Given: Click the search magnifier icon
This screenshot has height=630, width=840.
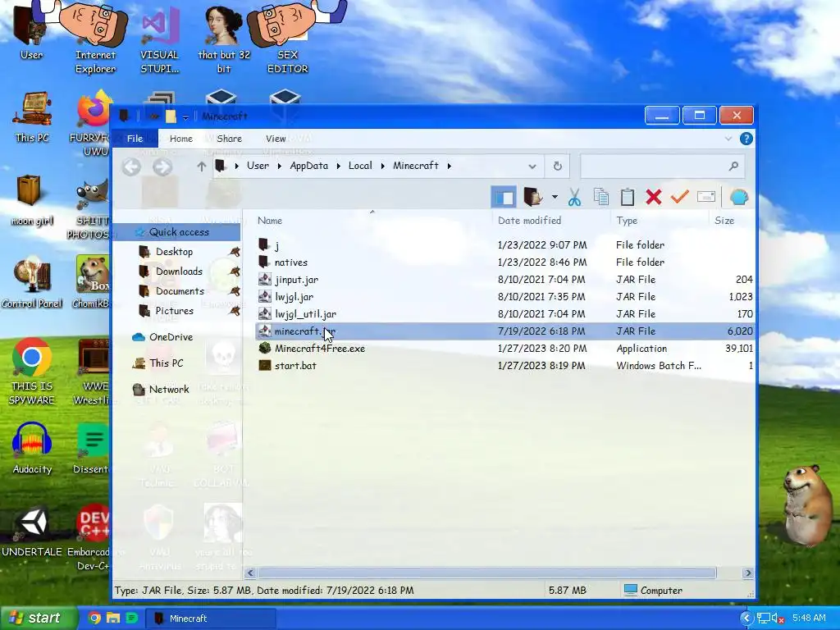Looking at the screenshot, I should pyautogui.click(x=733, y=166).
